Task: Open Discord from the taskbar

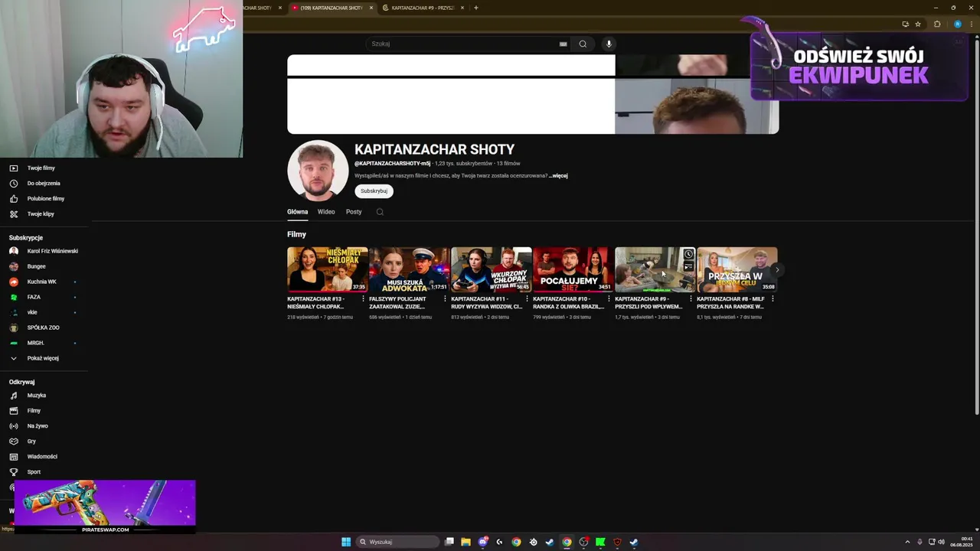Action: point(483,542)
